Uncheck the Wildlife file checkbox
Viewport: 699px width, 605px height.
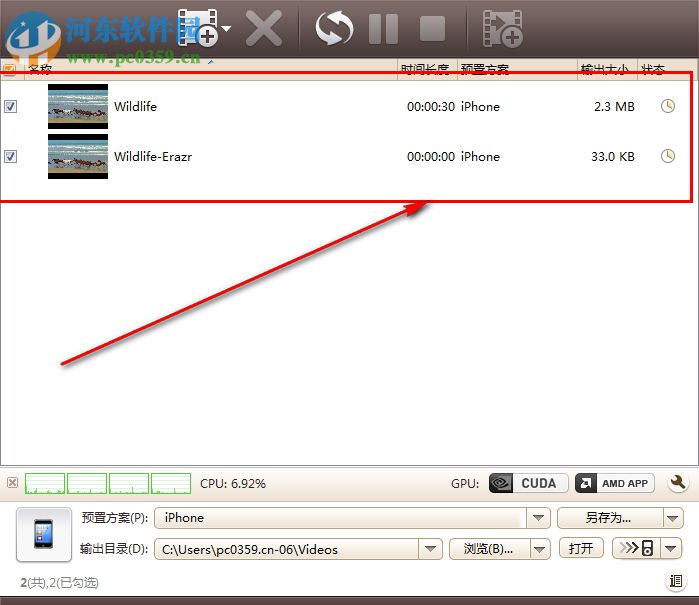[x=10, y=107]
